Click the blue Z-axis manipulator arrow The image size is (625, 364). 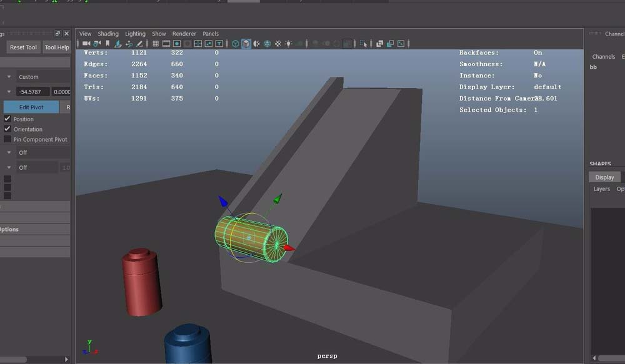tap(223, 201)
